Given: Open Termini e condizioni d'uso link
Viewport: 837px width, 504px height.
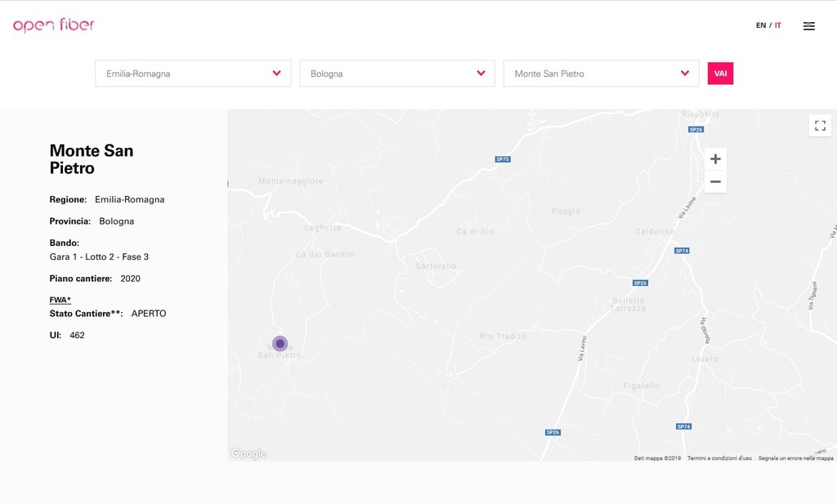Looking at the screenshot, I should [x=719, y=458].
